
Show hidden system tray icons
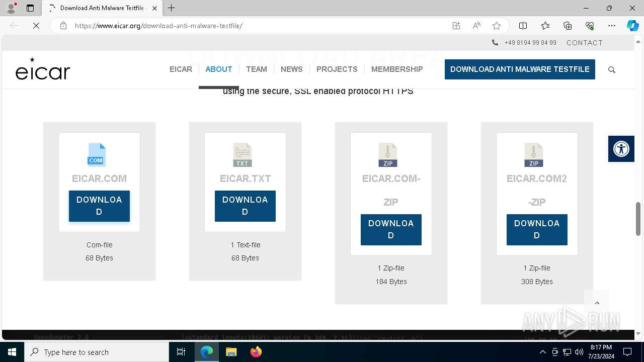[x=542, y=352]
